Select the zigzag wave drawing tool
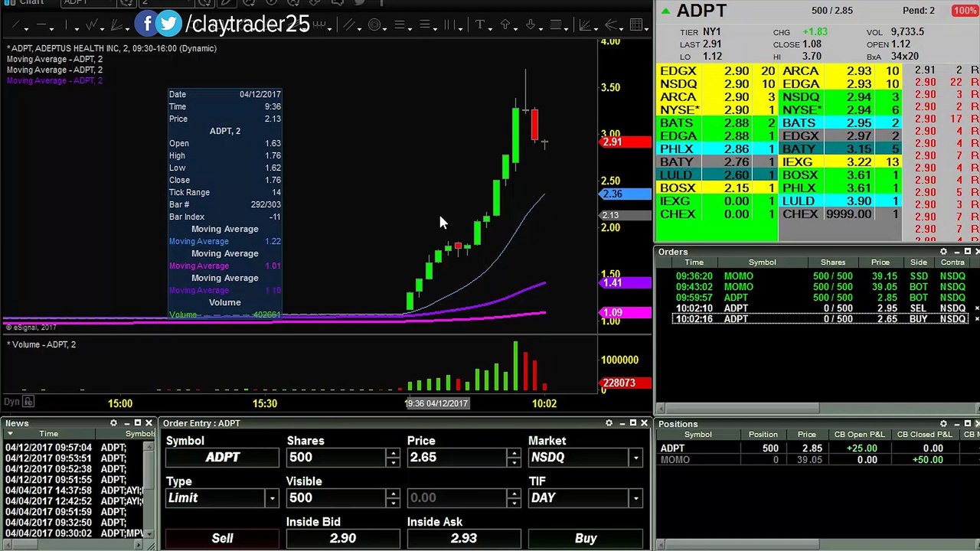Image resolution: width=980 pixels, height=551 pixels. (92, 26)
